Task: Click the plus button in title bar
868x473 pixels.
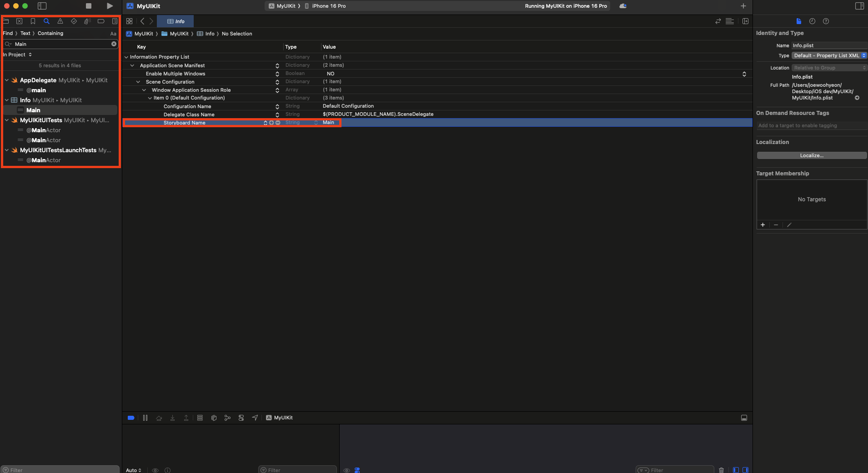Action: pyautogui.click(x=743, y=6)
